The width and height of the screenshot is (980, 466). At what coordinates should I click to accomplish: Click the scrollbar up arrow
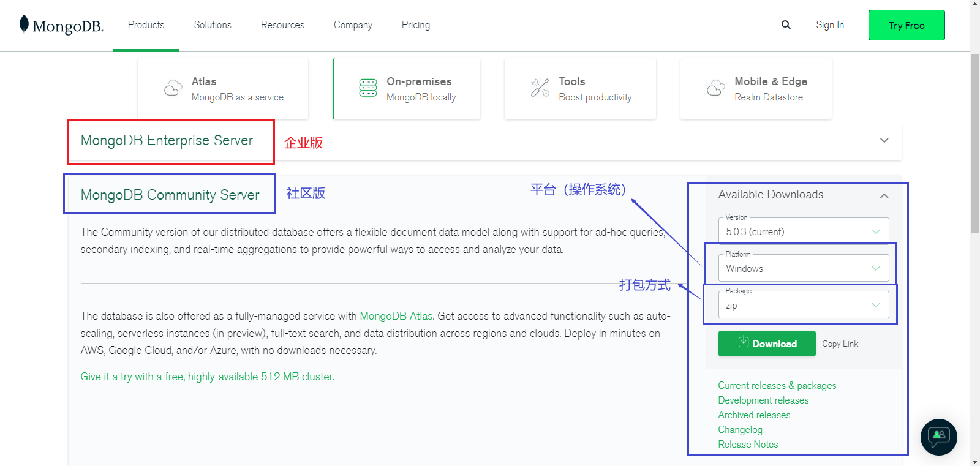974,4
